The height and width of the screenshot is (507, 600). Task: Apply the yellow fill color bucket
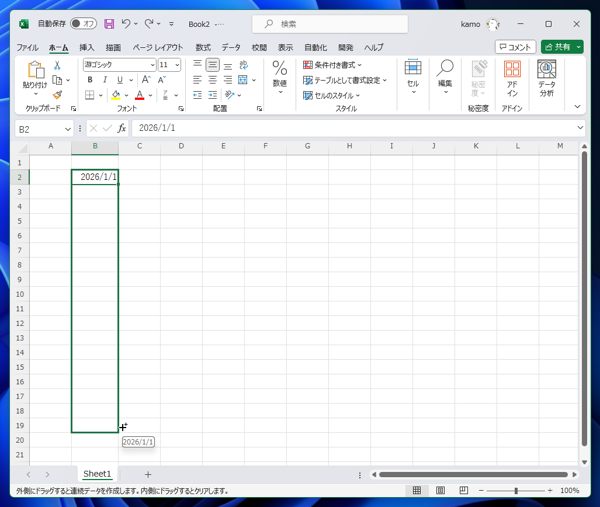[116, 95]
